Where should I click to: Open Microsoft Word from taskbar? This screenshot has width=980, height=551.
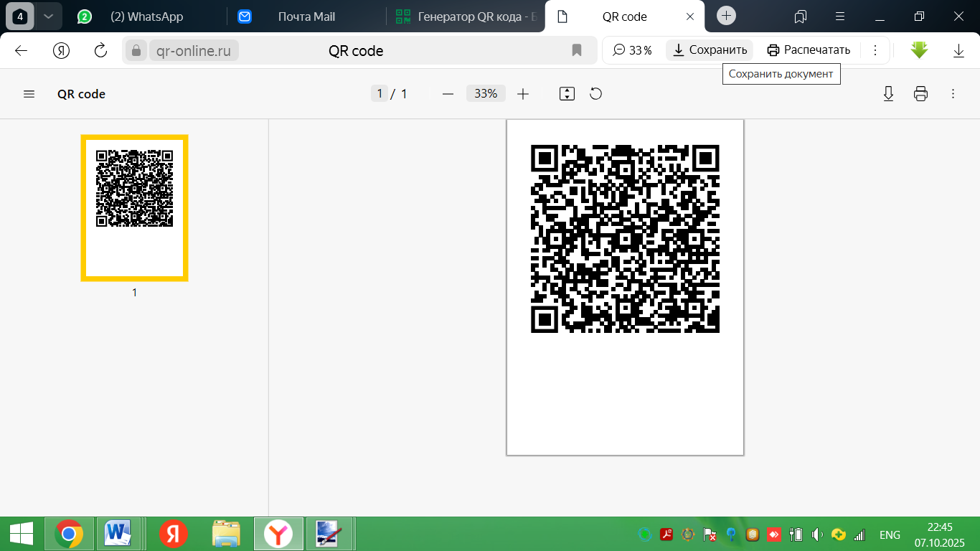click(117, 534)
